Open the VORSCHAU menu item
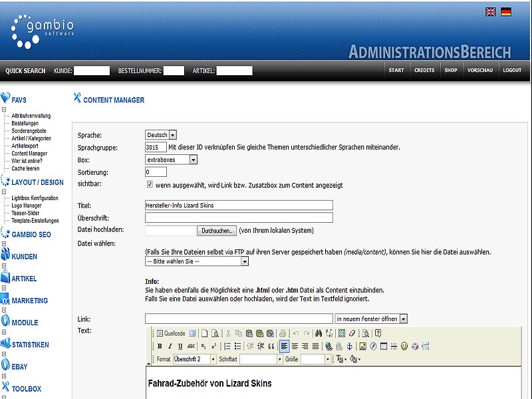Screen dimensions: 532x399 click(480, 70)
